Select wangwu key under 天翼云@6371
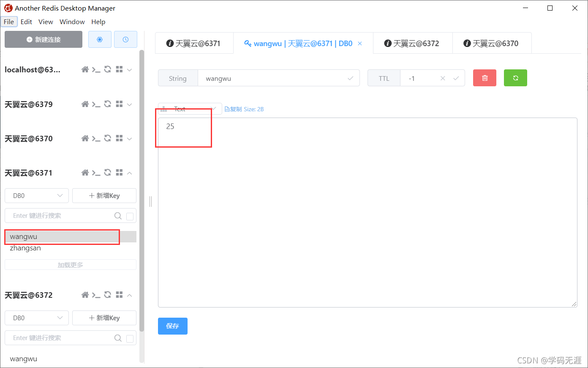Screen dimensions: 588x368 click(x=71, y=236)
